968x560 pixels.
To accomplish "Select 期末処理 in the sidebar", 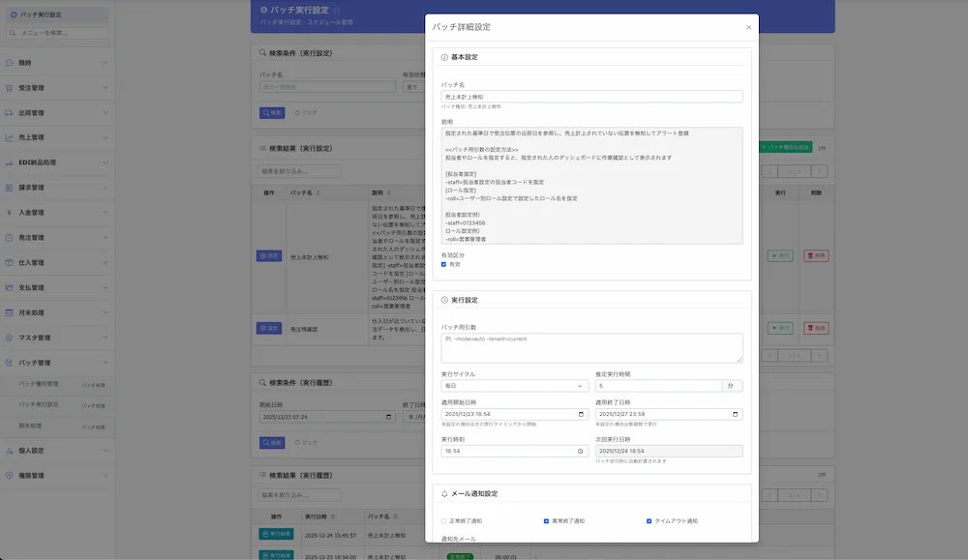I will pyautogui.click(x=31, y=426).
